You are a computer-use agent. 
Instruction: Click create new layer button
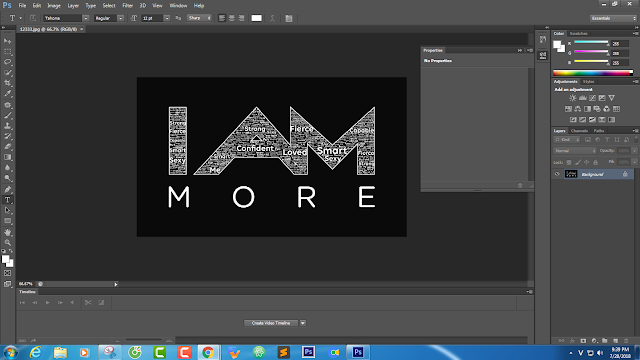point(616,341)
